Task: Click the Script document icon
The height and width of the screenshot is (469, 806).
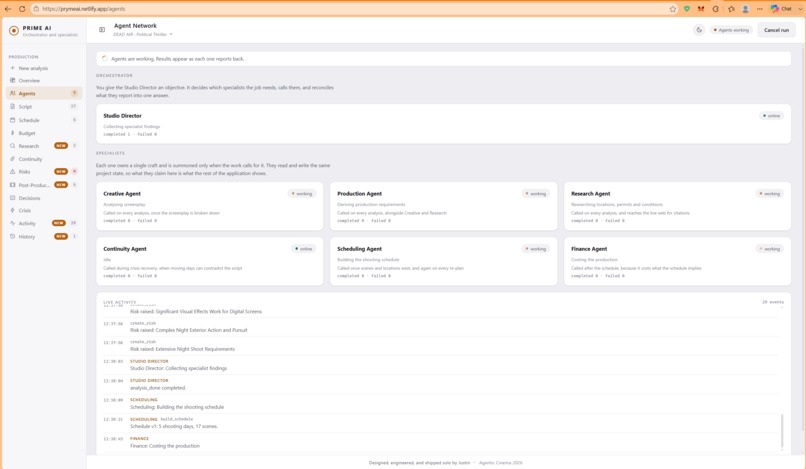Action: [12, 106]
